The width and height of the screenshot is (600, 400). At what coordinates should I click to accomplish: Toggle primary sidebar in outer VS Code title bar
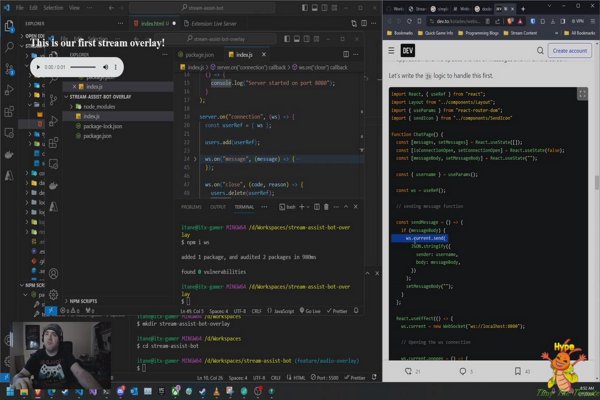point(305,8)
